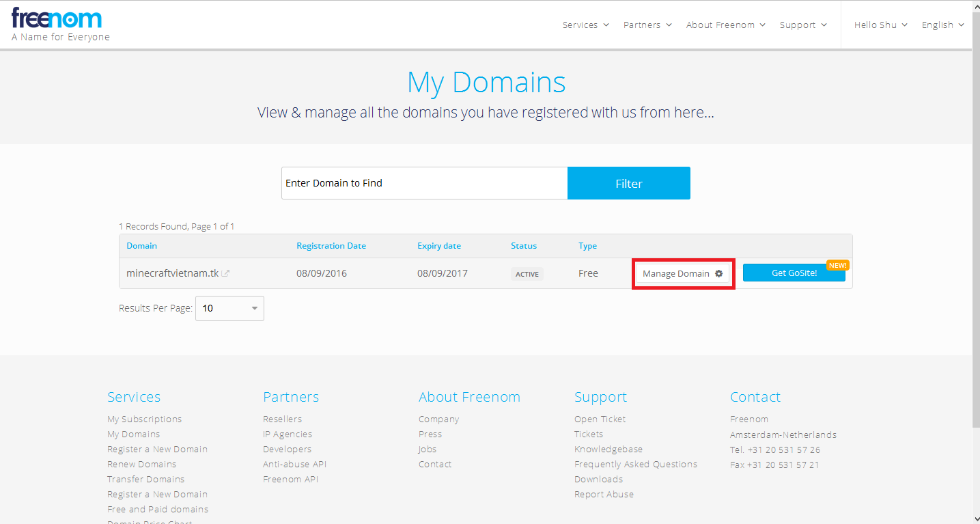This screenshot has height=524, width=980.
Task: Select the minecraftvietnam.tk domain name
Action: tap(173, 273)
